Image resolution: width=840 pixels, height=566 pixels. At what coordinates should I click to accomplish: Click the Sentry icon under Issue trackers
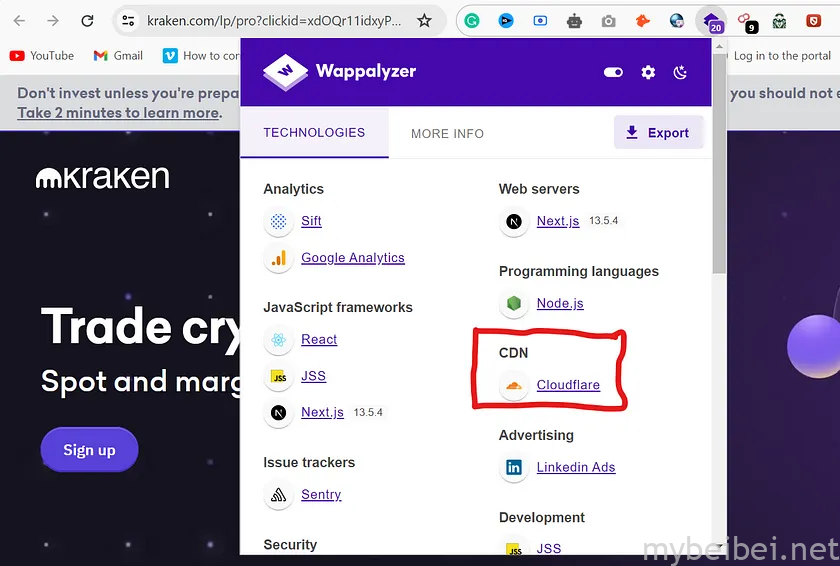279,495
